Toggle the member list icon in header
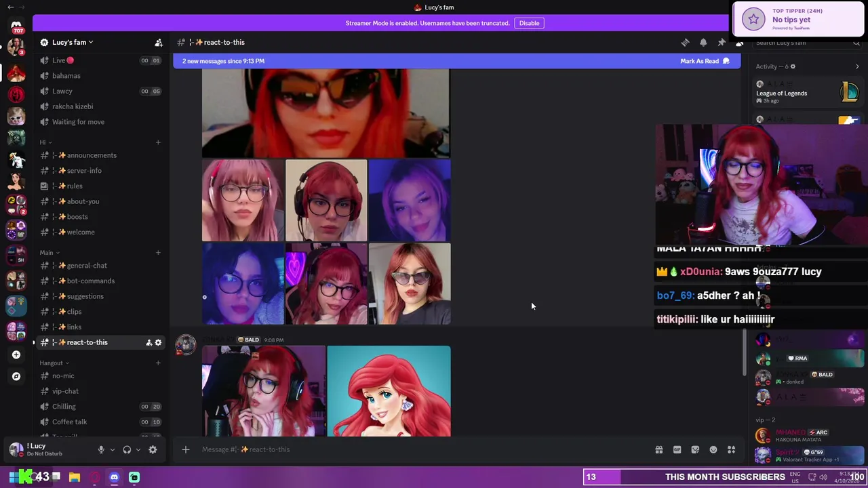868x488 pixels. coord(740,42)
